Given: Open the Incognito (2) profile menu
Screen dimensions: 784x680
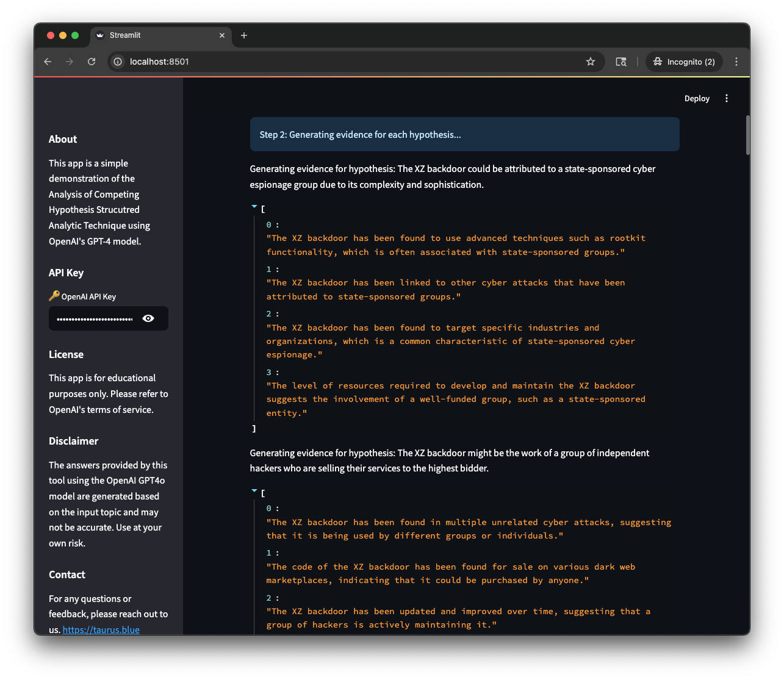Looking at the screenshot, I should click(684, 62).
